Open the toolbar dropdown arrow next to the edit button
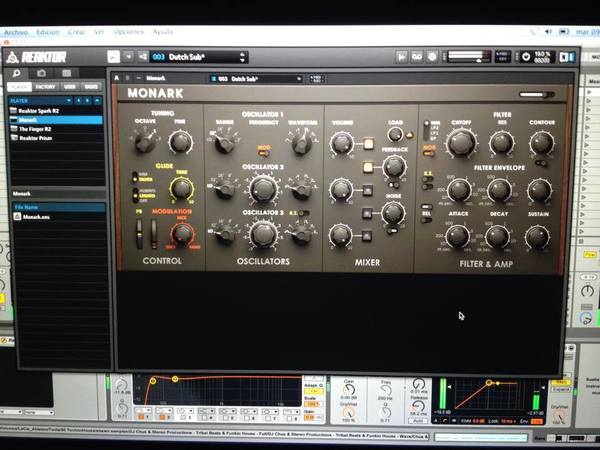The image size is (600, 450). [129, 57]
